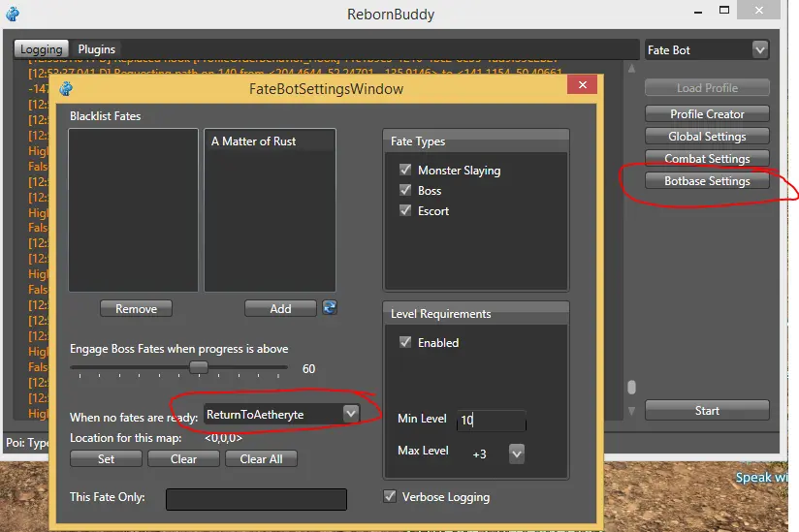Screen dimensions: 799x532
Task: Switch to the Plugins tab
Action: pyautogui.click(x=97, y=49)
